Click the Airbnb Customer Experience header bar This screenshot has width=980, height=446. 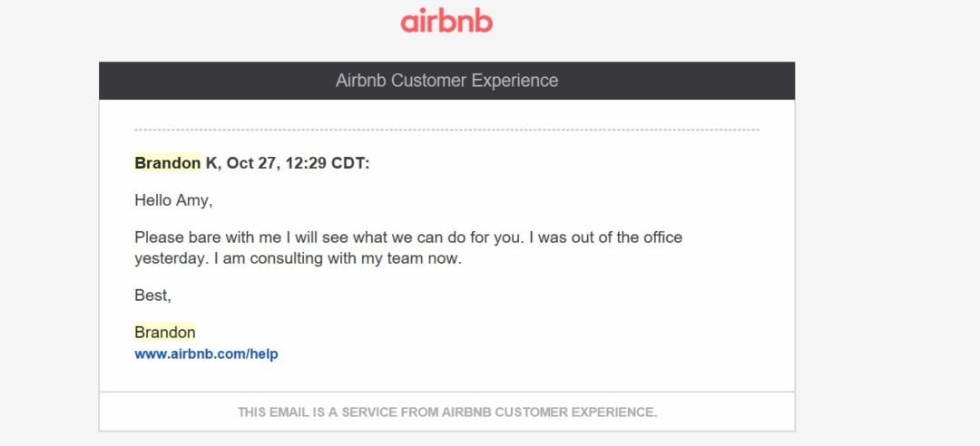point(446,81)
